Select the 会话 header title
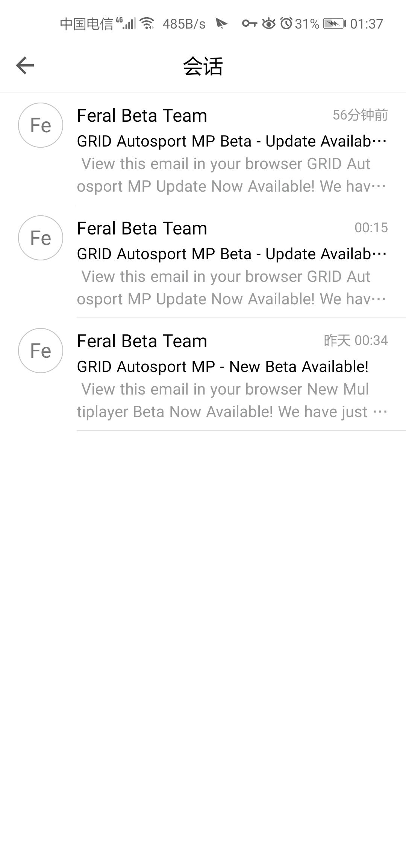Image resolution: width=406 pixels, height=868 pixels. coord(203,66)
